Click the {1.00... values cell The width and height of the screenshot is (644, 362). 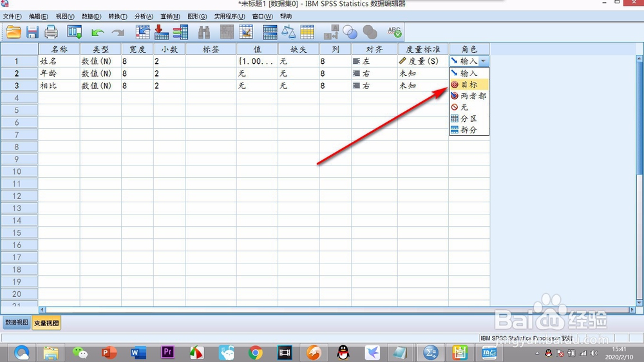coord(257,61)
